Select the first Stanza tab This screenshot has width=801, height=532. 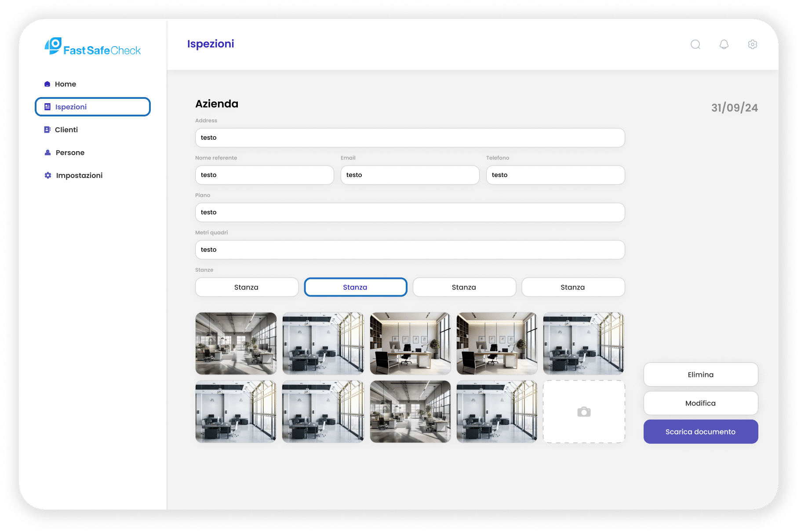[x=247, y=287]
